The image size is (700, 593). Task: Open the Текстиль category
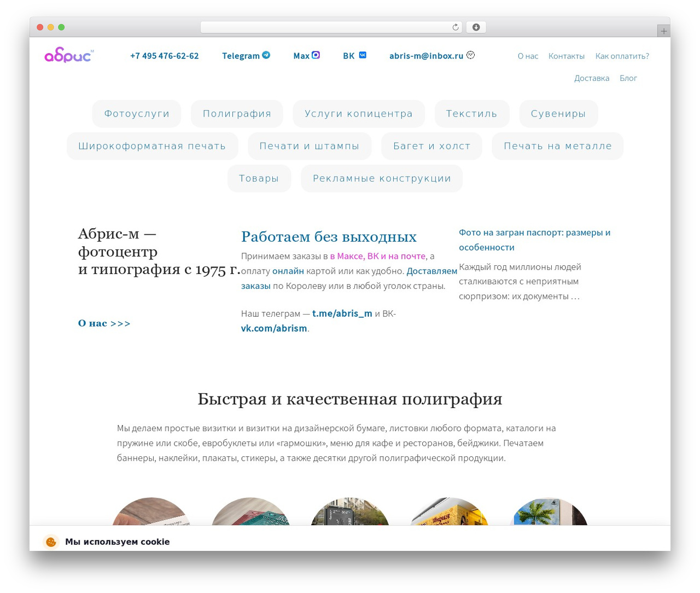[472, 114]
